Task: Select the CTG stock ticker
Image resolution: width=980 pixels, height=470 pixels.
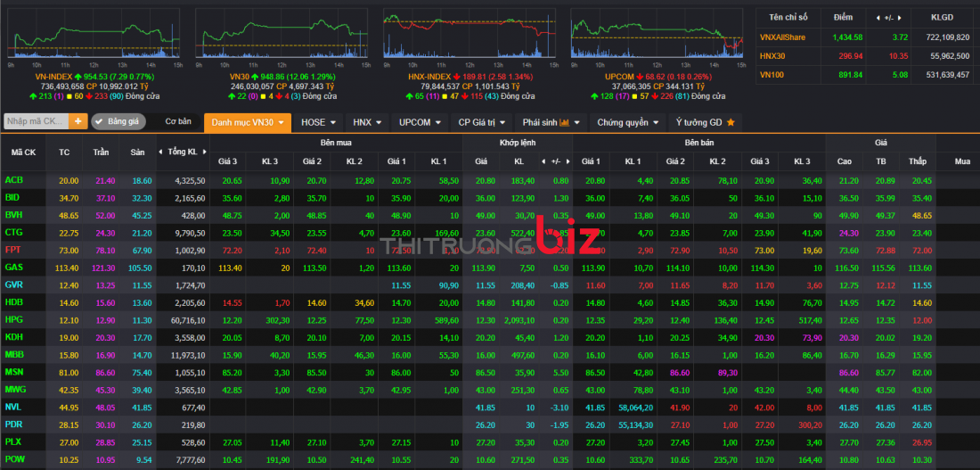Action: pyautogui.click(x=13, y=232)
